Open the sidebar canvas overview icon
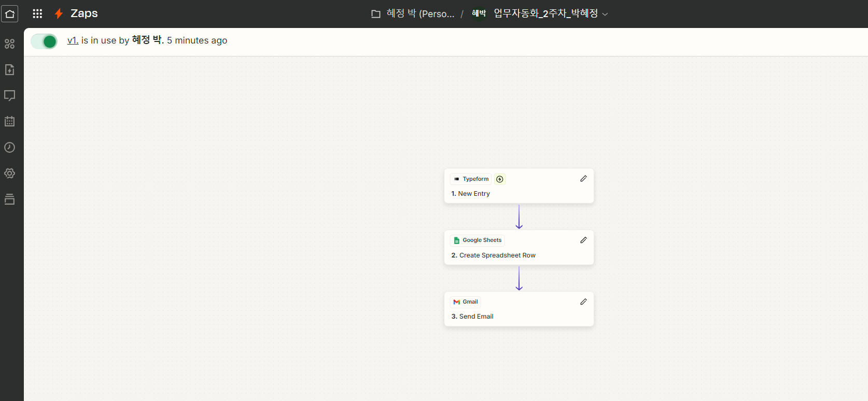 (9, 44)
